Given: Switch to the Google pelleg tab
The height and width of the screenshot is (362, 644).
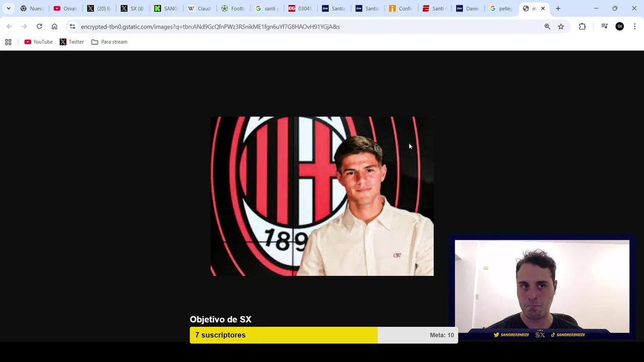Looking at the screenshot, I should pos(502,9).
